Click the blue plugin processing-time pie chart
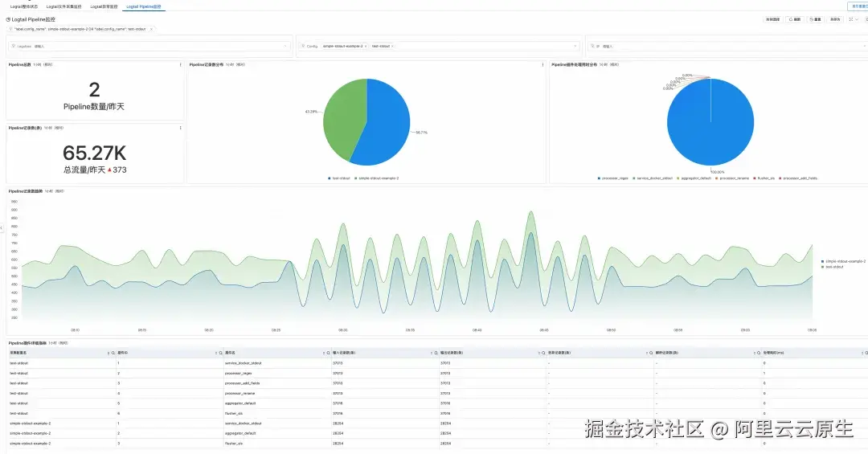Screen dimensions: 868x454 710,122
